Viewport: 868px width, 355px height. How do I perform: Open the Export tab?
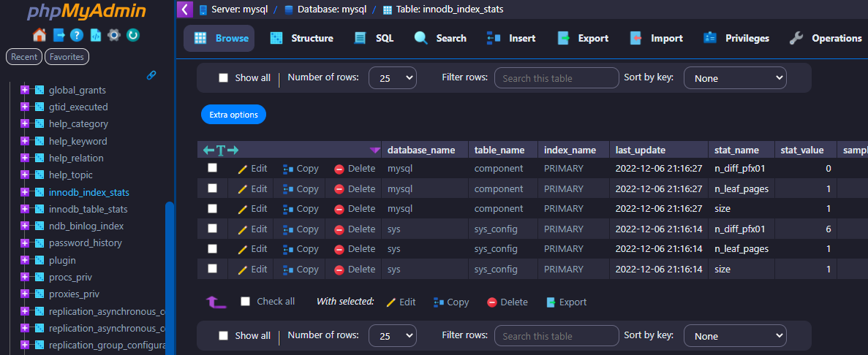583,38
